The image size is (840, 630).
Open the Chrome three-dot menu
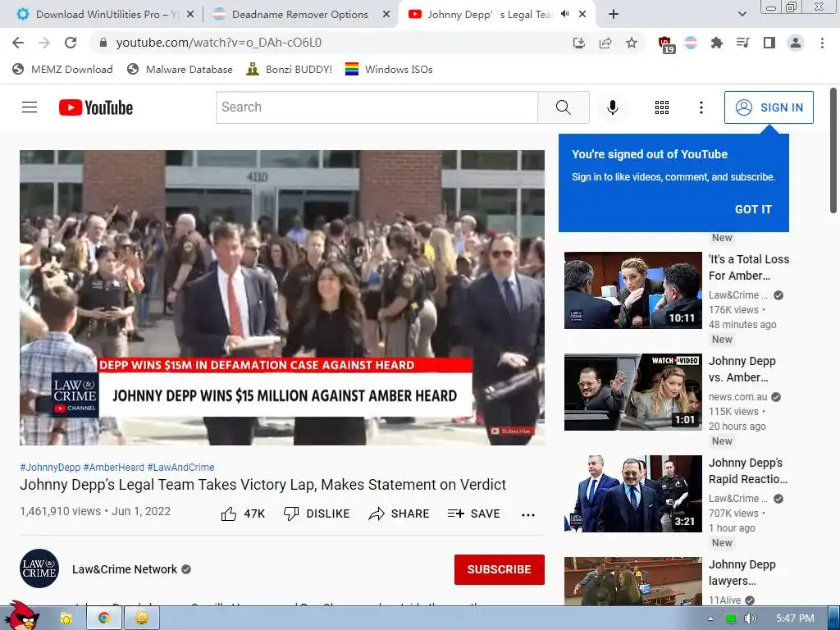coord(822,43)
